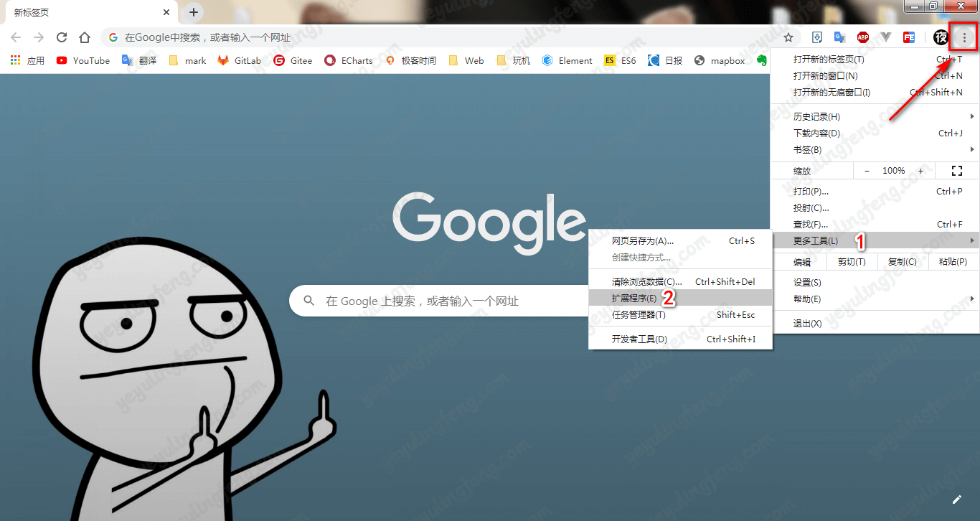Open the ES6 bookmark
This screenshot has height=521, width=980.
coord(620,61)
